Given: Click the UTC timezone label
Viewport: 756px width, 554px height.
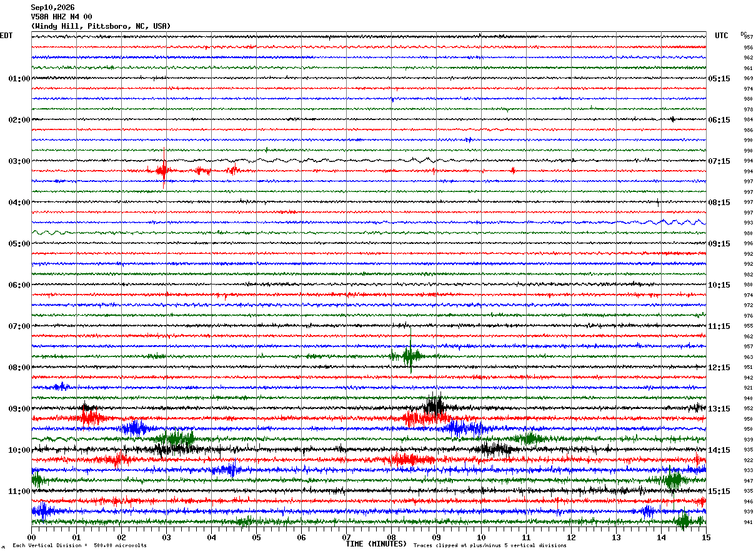Looking at the screenshot, I should (722, 36).
